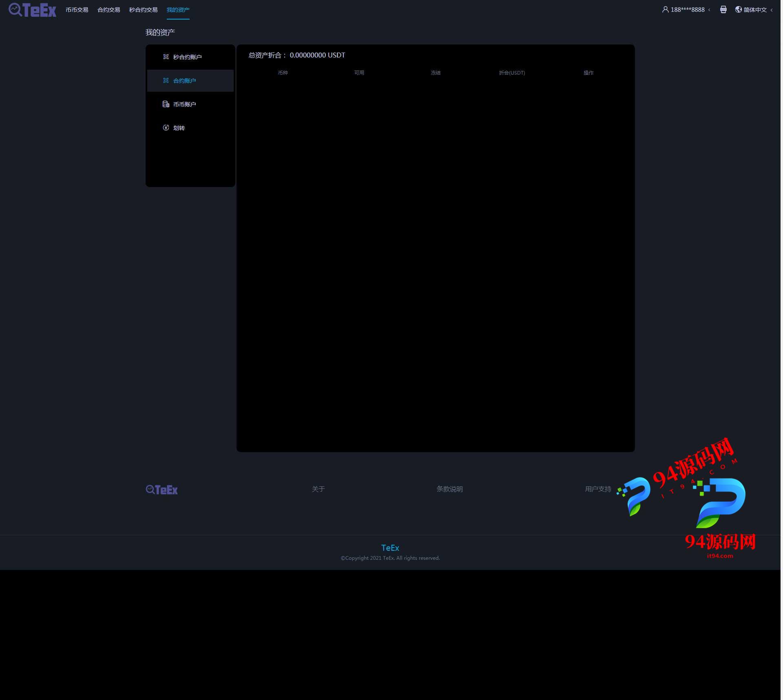Click footer TeEx logo
This screenshot has width=783, height=700.
(x=162, y=490)
